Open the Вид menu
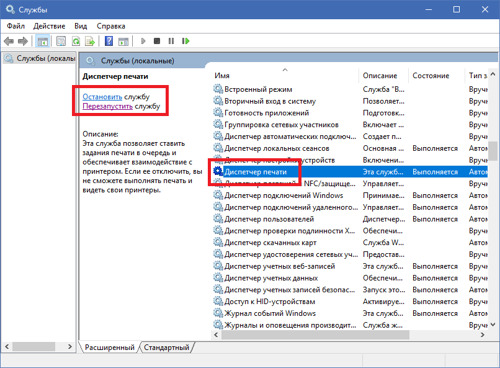This screenshot has height=368, width=500. [x=81, y=26]
